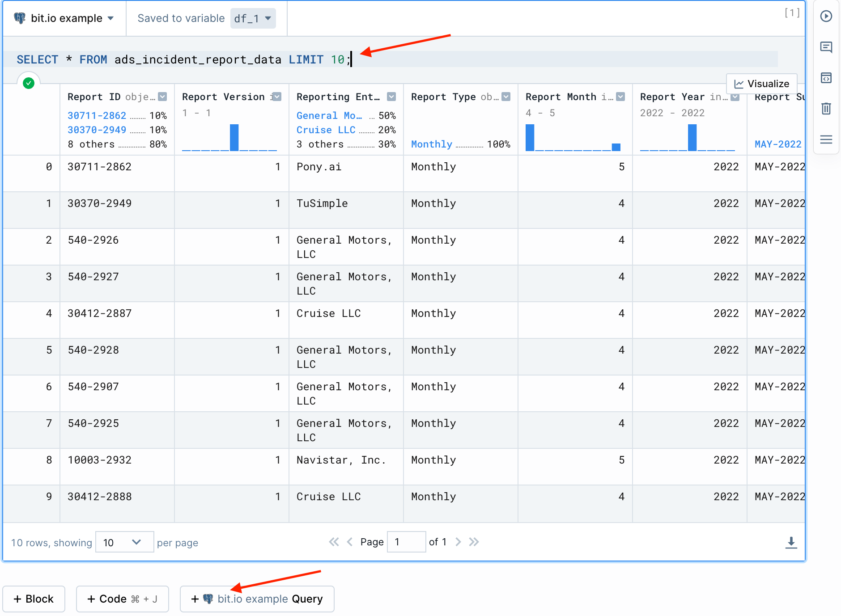The height and width of the screenshot is (616, 841).
Task: Open the Report Type column menu
Action: point(506,97)
